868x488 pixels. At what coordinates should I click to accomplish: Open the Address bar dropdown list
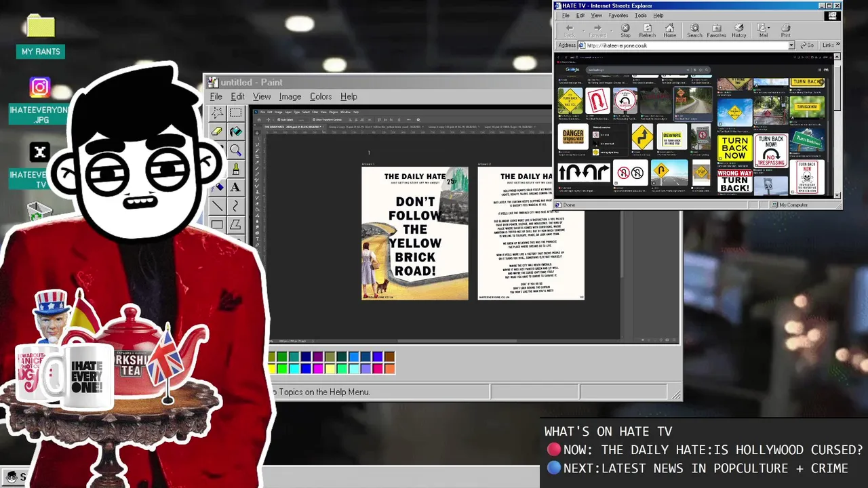click(791, 45)
